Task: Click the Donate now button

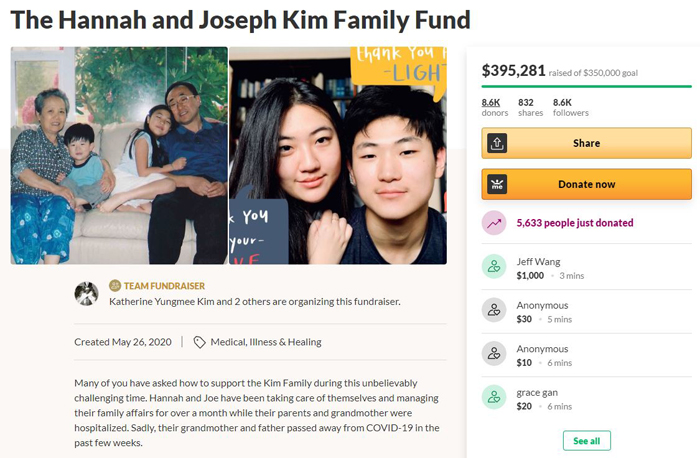Action: coord(586,184)
